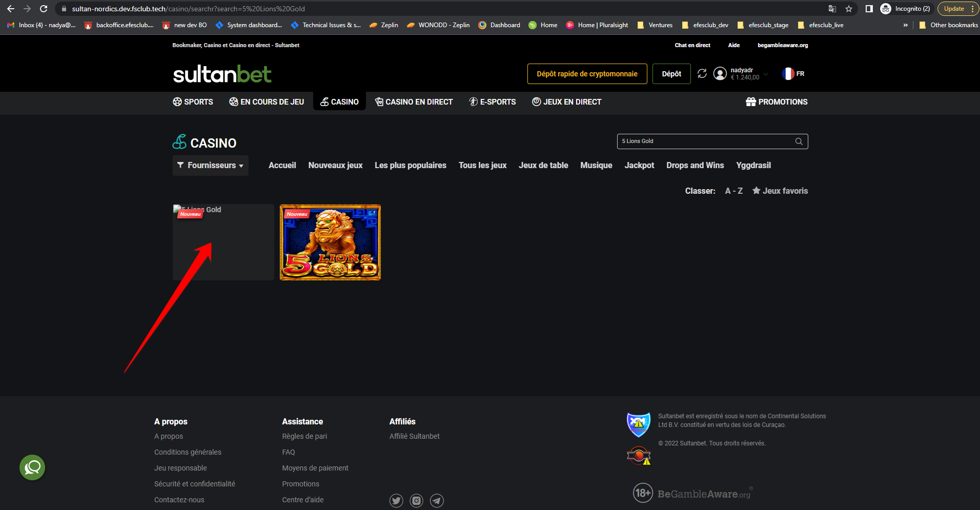Open Other bookmarks folder
Screen dimensions: 980x510
pos(948,25)
